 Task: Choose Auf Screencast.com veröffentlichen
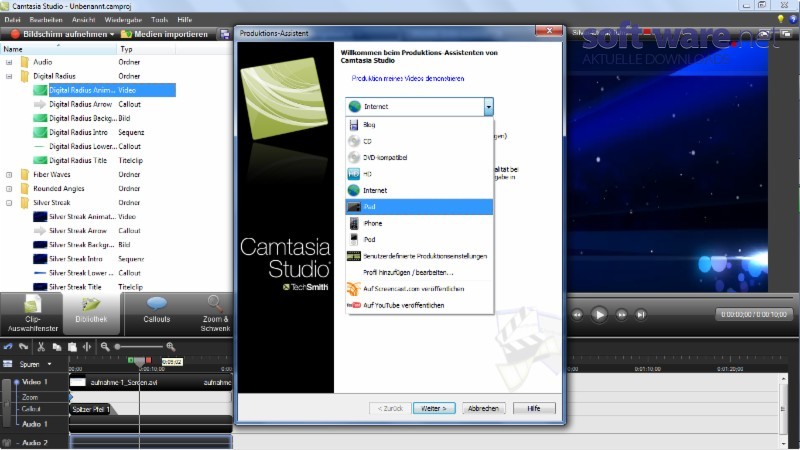tap(419, 289)
